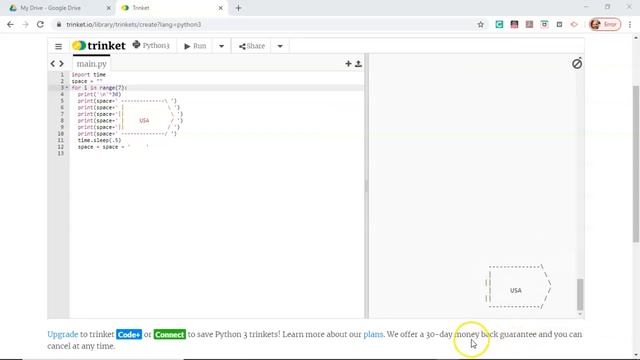
Task: Close the Trinket browser tab
Action: pos(220,8)
